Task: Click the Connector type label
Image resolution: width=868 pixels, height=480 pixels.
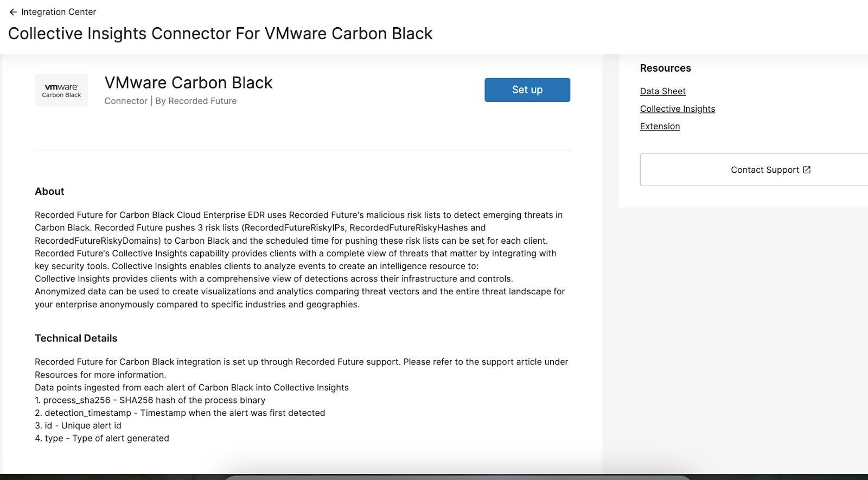Action: (126, 101)
